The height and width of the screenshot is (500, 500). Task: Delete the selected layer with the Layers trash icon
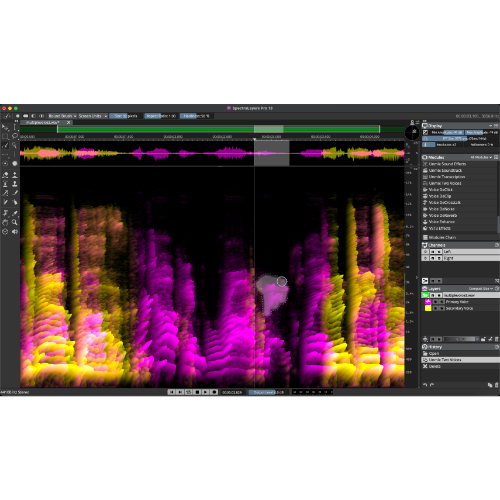(496, 339)
